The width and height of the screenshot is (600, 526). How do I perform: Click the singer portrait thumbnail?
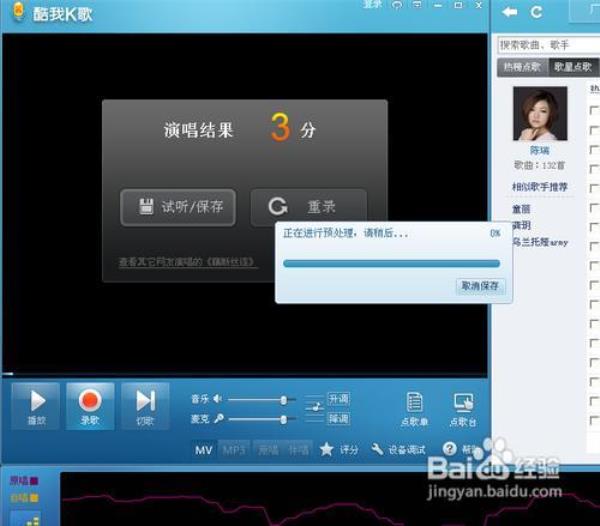[x=540, y=113]
